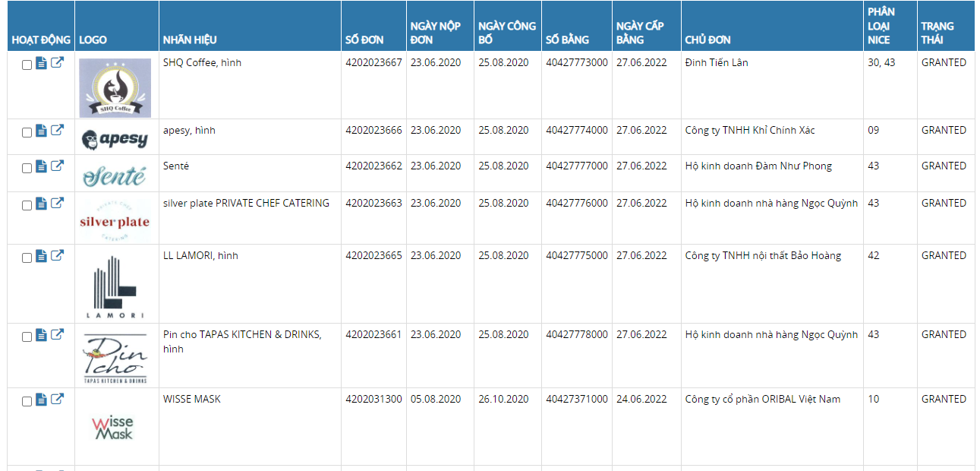Click grant date 24.06.2022

pos(641,399)
